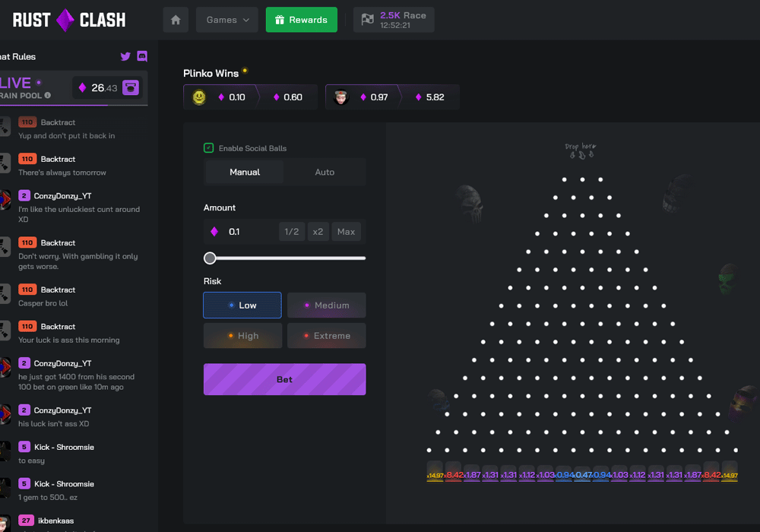Click the race flag icon
760x532 pixels.
367,20
